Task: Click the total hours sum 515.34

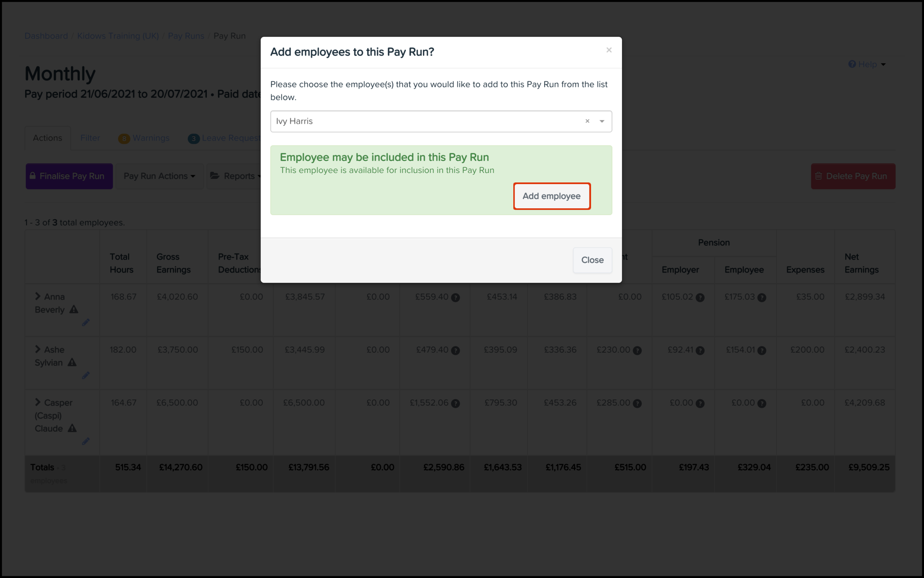Action: (x=128, y=467)
